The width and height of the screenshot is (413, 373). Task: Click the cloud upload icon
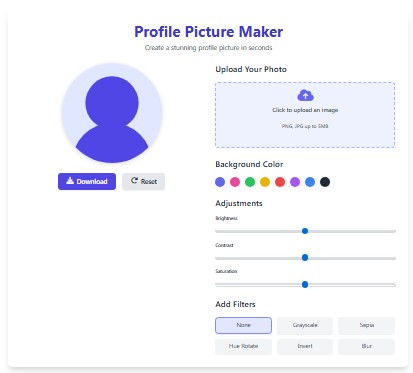point(305,95)
